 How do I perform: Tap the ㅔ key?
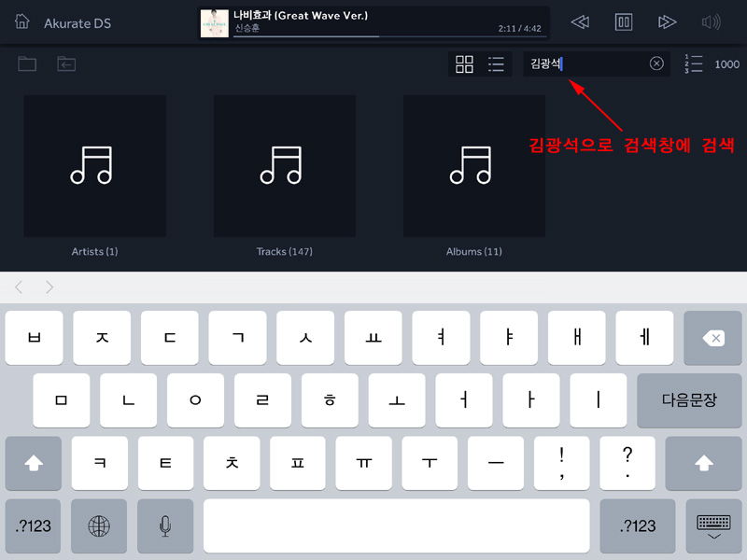tap(644, 338)
